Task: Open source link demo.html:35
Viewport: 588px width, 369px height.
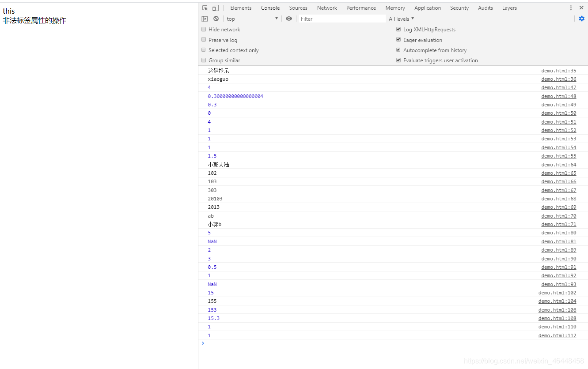Action: click(x=558, y=71)
